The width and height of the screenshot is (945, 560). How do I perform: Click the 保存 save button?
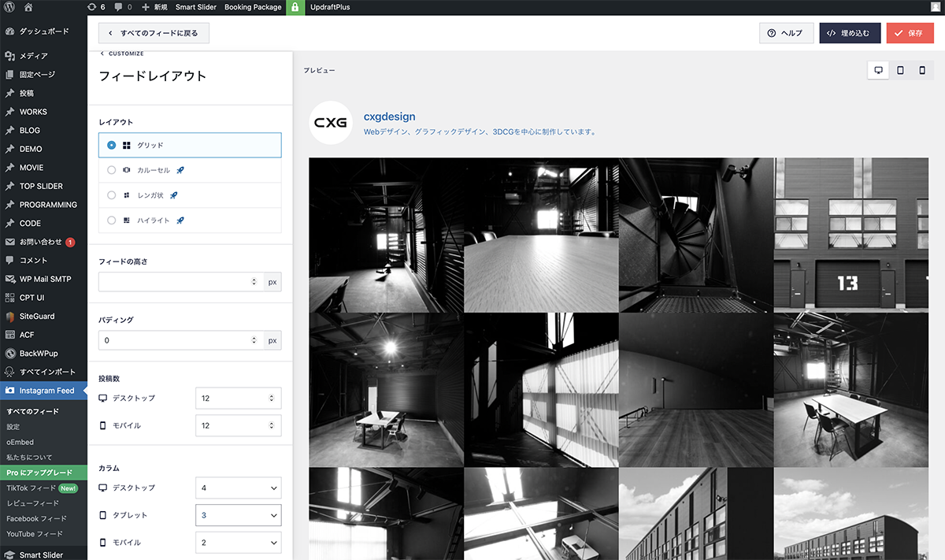point(909,33)
